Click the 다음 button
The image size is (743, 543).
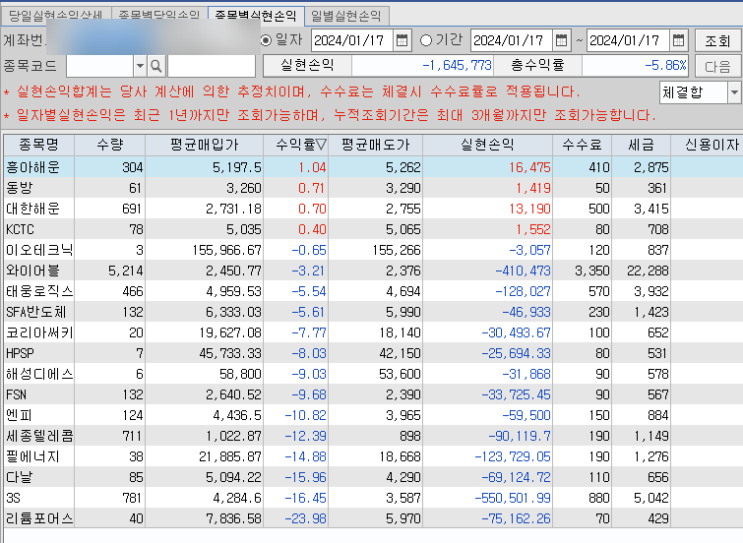pyautogui.click(x=717, y=66)
